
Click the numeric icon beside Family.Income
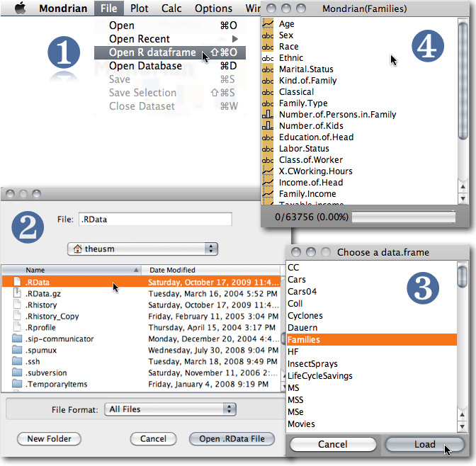click(x=268, y=193)
